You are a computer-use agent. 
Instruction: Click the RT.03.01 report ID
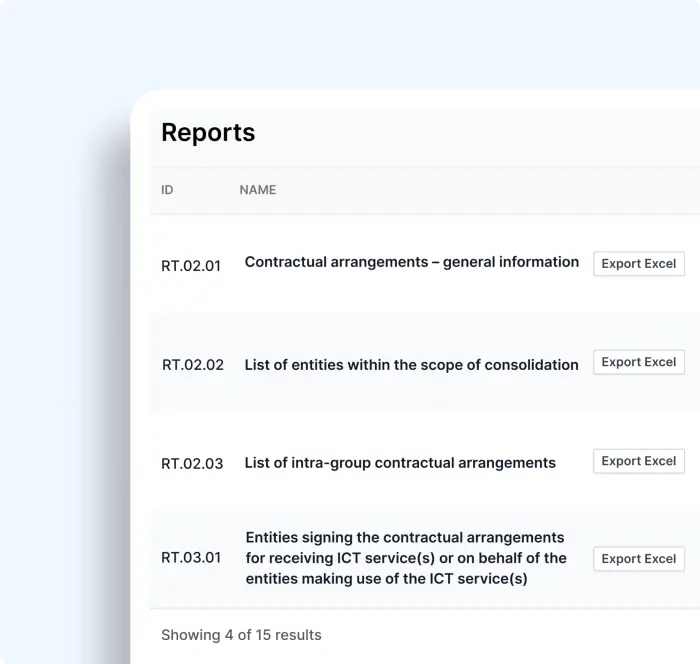coord(191,558)
